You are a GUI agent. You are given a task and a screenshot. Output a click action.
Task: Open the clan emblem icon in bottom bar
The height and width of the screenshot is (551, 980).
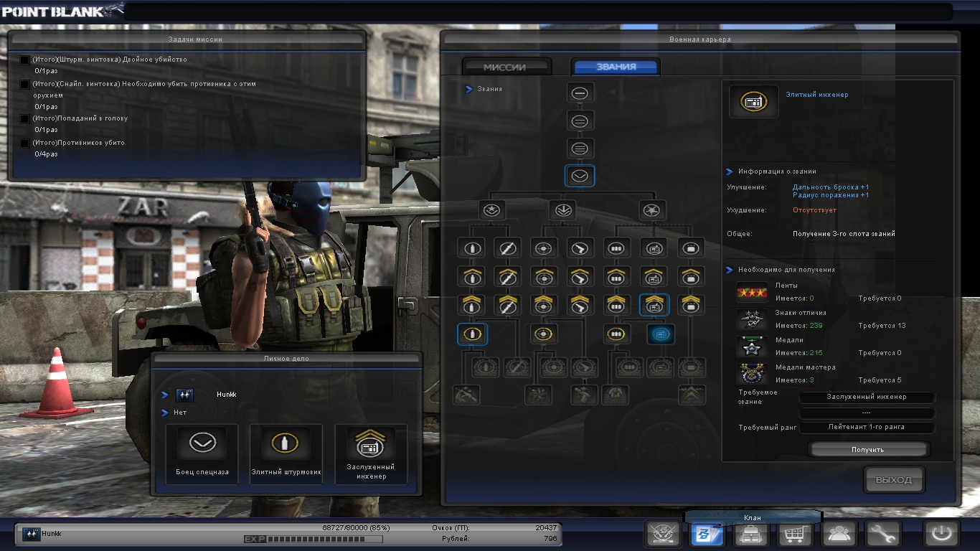point(663,533)
